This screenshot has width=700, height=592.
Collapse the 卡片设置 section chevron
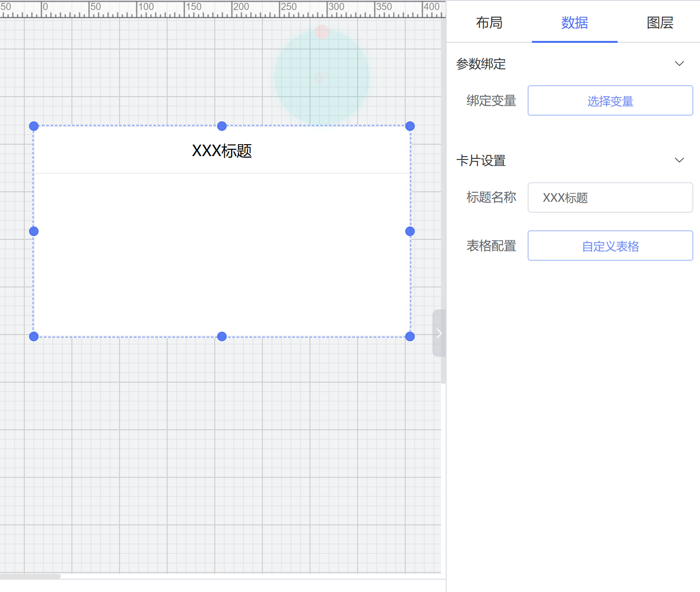[x=679, y=160]
